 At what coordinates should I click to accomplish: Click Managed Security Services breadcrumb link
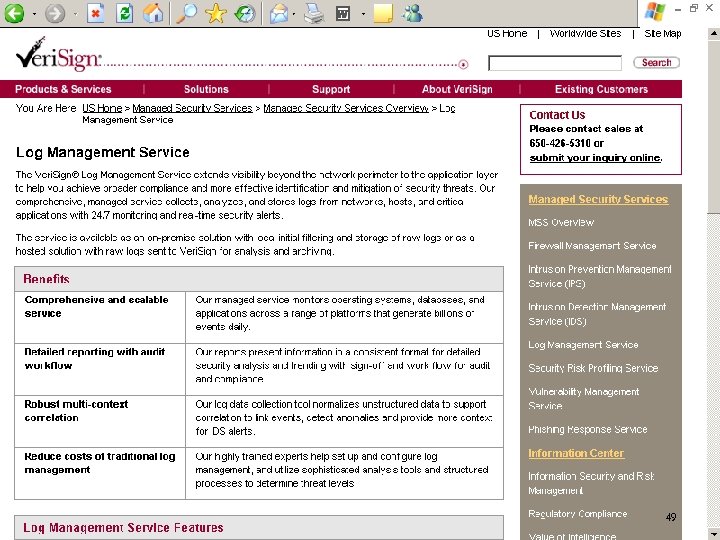point(192,108)
